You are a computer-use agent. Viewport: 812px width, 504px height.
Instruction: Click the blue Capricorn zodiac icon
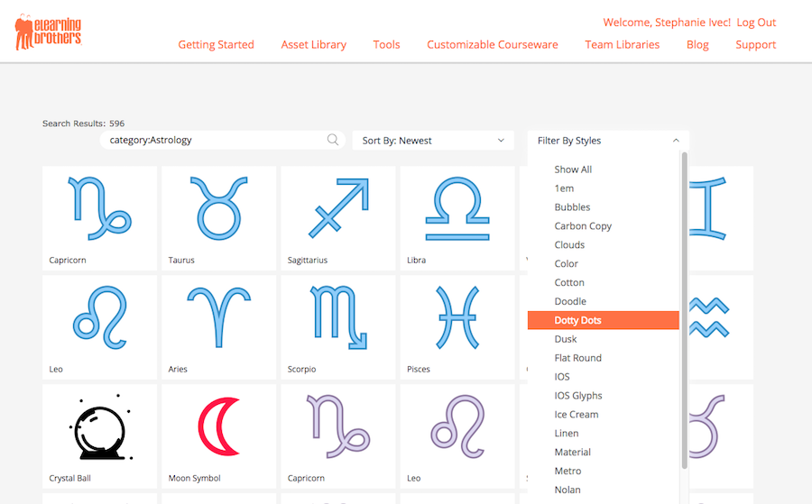(99, 209)
